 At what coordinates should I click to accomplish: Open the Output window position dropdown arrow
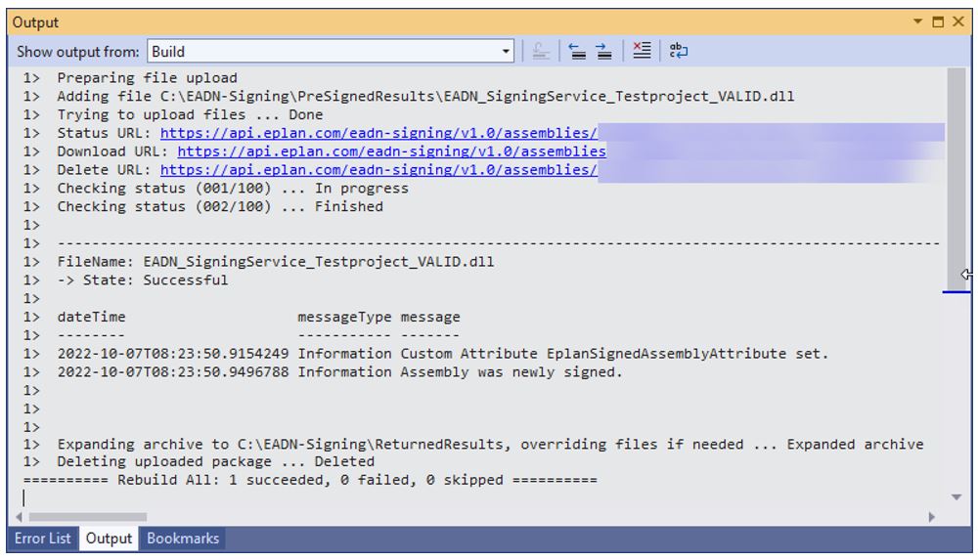click(x=917, y=22)
